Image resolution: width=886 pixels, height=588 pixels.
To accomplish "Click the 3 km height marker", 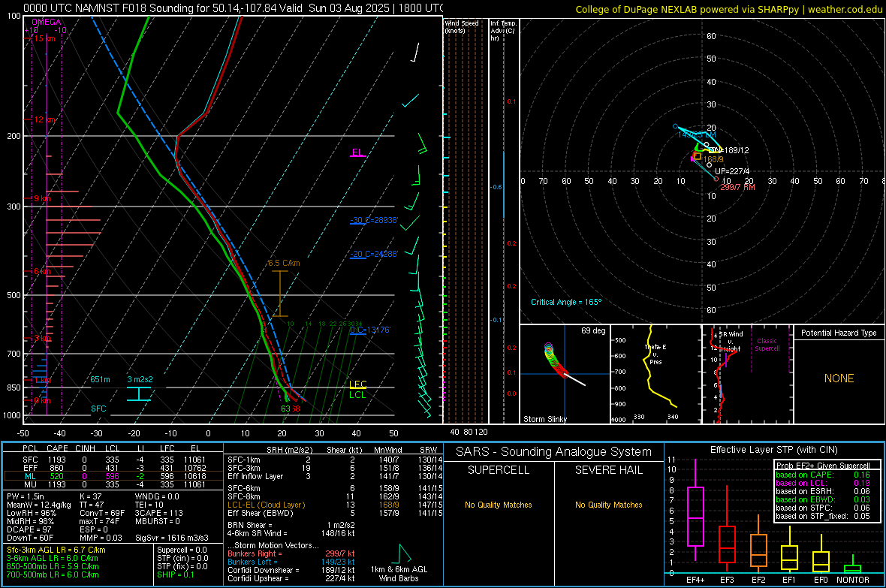I will (42, 338).
